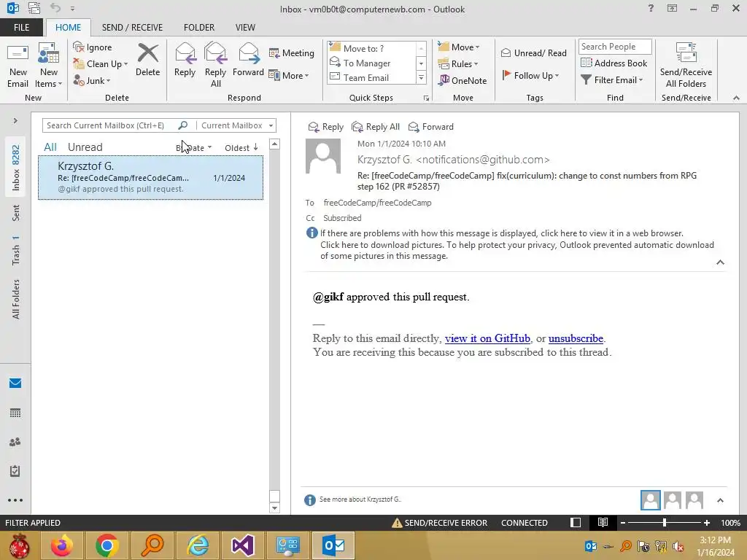
Task: Click the ribbon Forward button
Action: click(248, 60)
